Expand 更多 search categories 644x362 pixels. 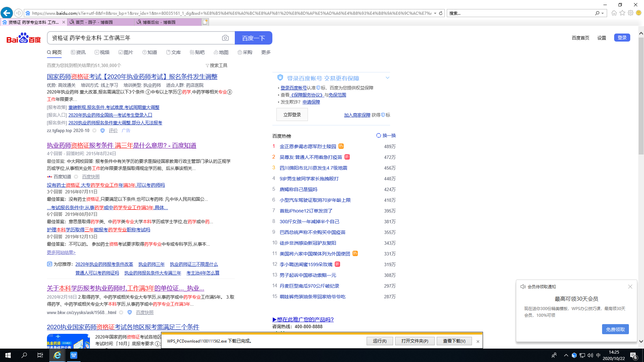266,52
